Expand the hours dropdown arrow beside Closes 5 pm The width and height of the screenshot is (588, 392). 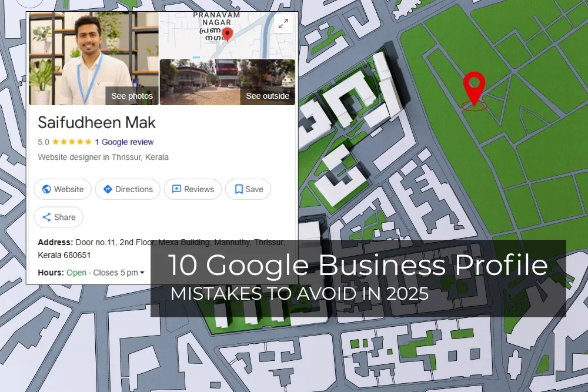(x=142, y=273)
